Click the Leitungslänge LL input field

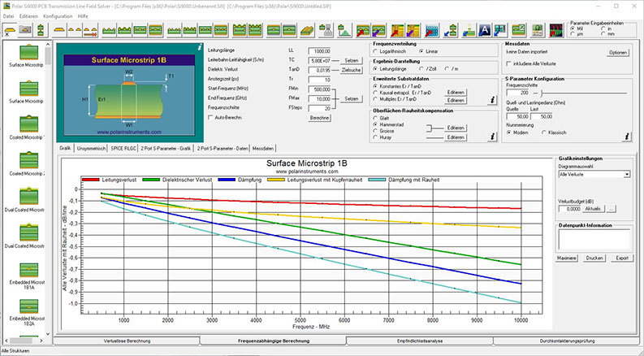click(319, 51)
